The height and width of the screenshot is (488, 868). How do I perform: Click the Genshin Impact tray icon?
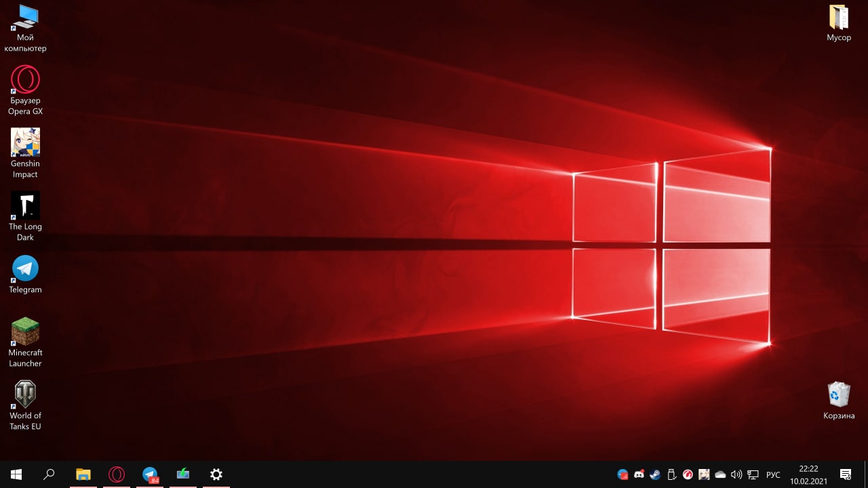coord(704,474)
